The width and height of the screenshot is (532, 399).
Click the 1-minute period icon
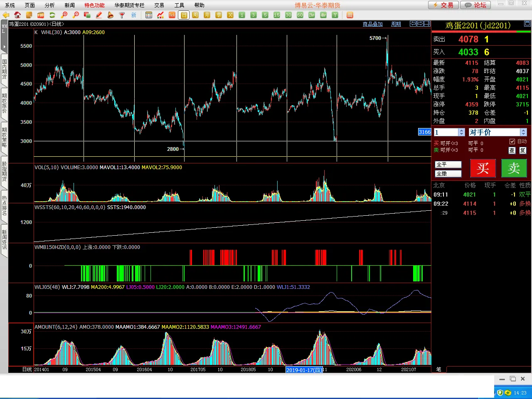(x=242, y=15)
